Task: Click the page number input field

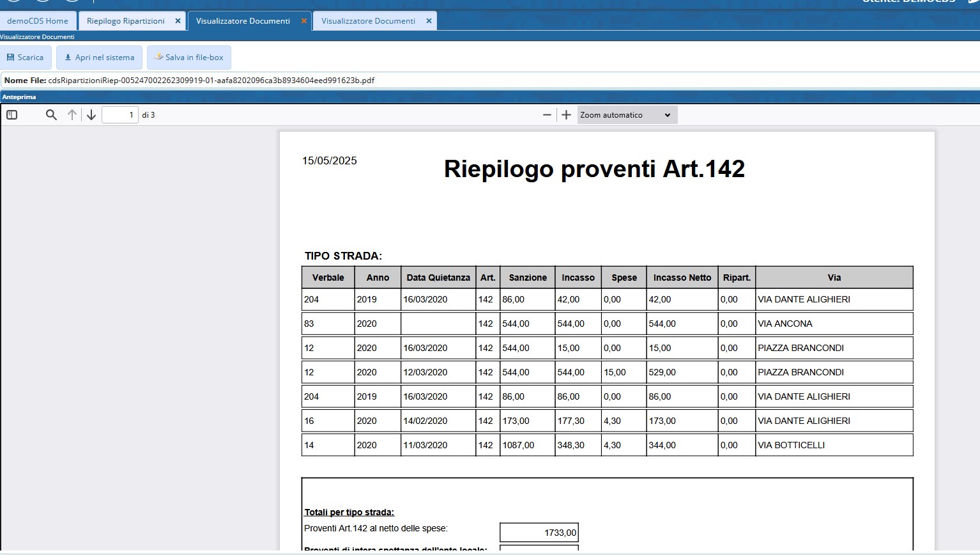Action: tap(120, 115)
